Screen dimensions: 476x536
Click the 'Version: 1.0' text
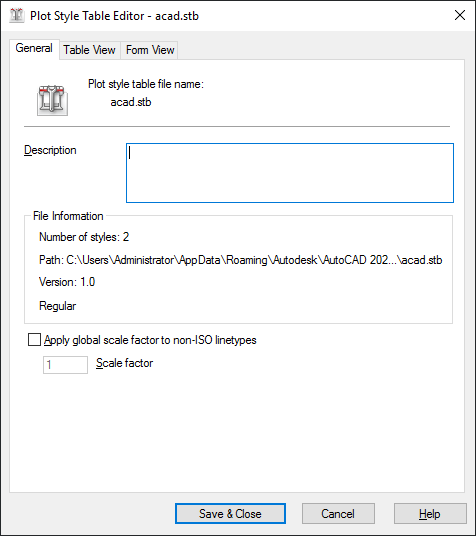[67, 282]
